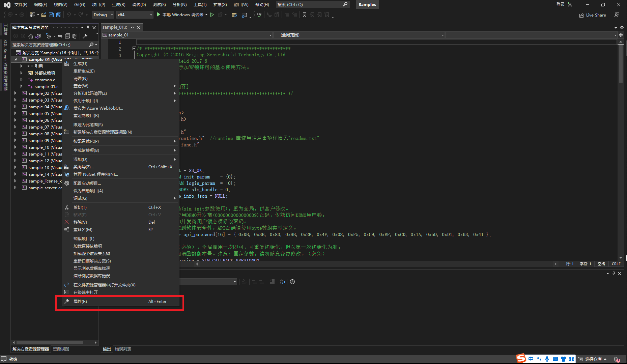This screenshot has height=364, width=627.
Task: Click Show All Files icon
Action: (75, 36)
